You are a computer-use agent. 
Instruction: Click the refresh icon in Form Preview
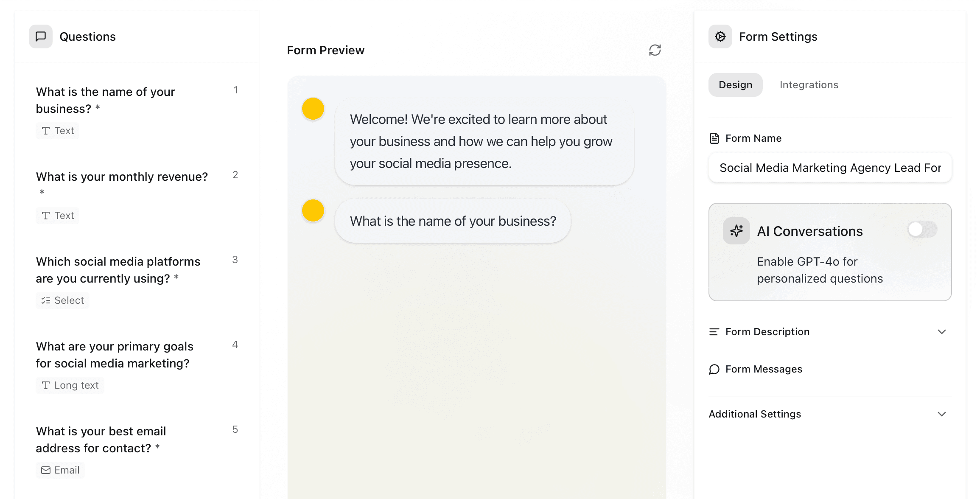[655, 50]
